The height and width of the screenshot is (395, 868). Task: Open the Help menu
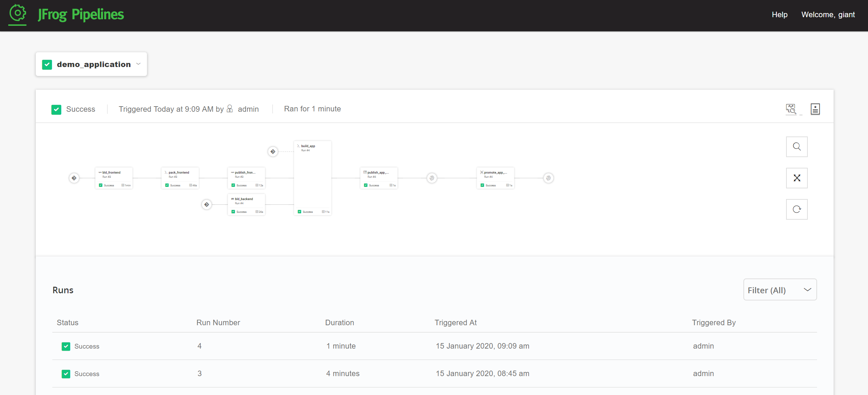tap(780, 14)
